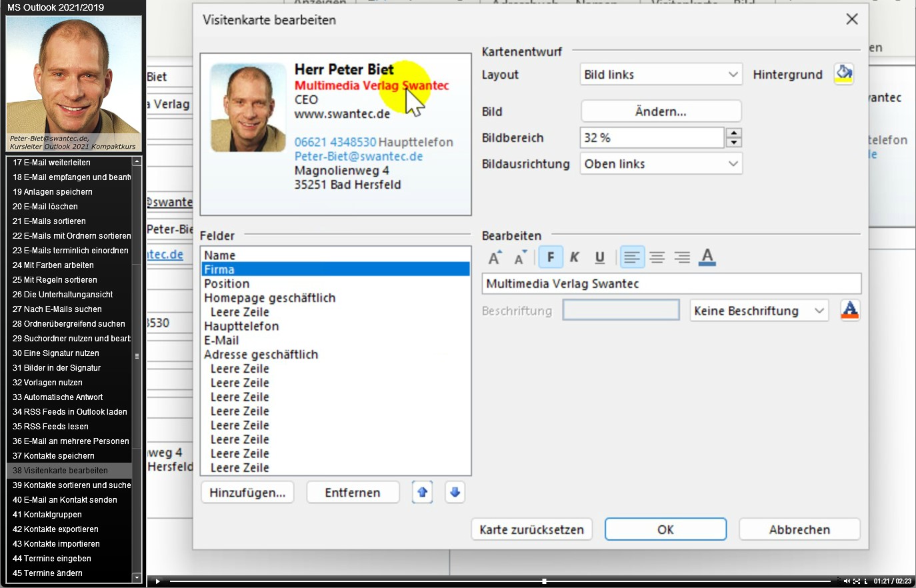Select 'Haupttelefon' in the Felder list

click(x=241, y=326)
